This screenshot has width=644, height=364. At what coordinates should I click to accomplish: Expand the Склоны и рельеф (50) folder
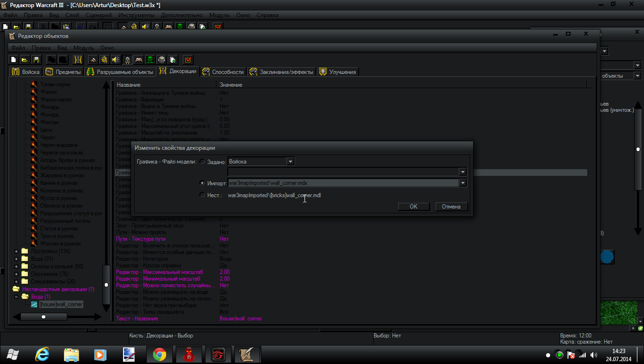[x=16, y=266]
